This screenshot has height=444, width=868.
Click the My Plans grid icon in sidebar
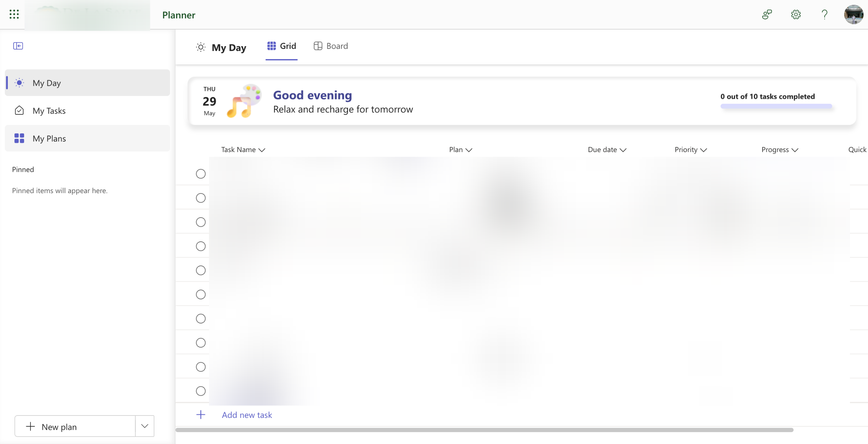tap(19, 138)
